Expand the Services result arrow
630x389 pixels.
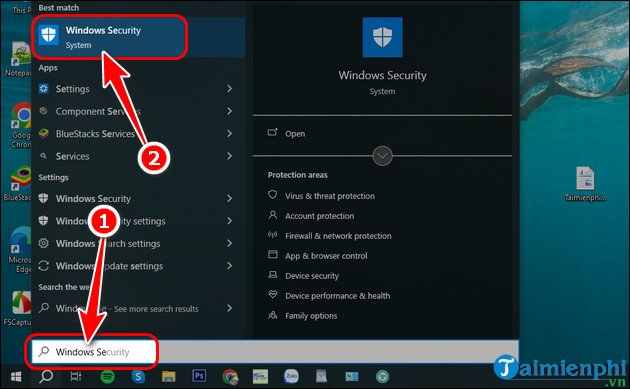coord(229,156)
